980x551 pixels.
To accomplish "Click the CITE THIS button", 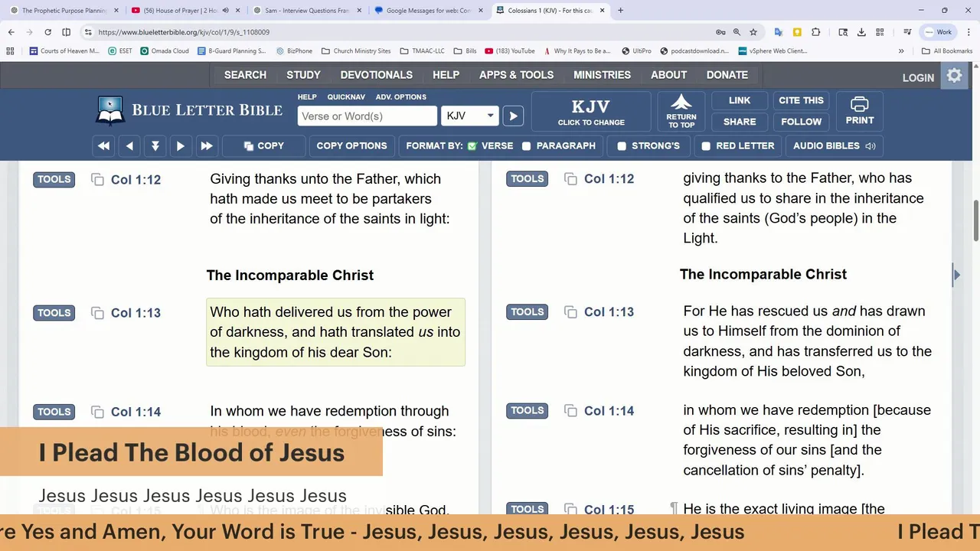I will coord(801,100).
